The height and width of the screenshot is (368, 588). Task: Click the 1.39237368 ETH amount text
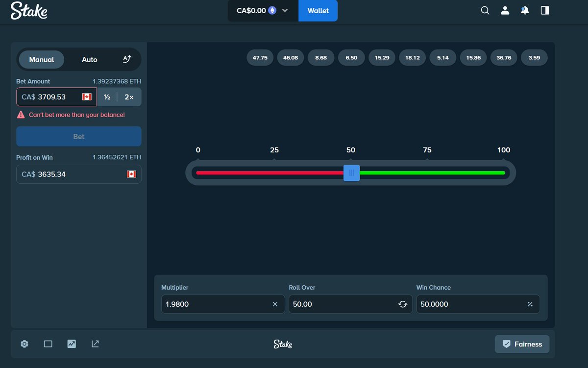(x=117, y=81)
